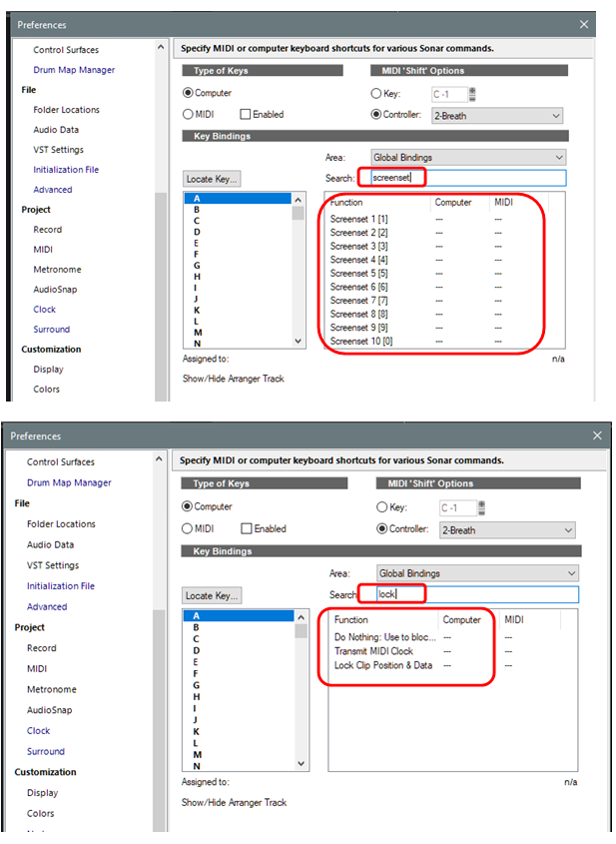Viewport: 616px width, 844px height.
Task: Open 2-Breath controller dropdown in top window
Action: 497,116
